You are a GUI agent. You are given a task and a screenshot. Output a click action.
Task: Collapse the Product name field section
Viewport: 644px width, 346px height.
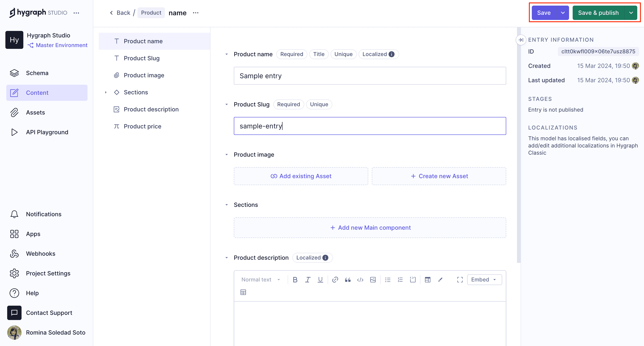[226, 54]
